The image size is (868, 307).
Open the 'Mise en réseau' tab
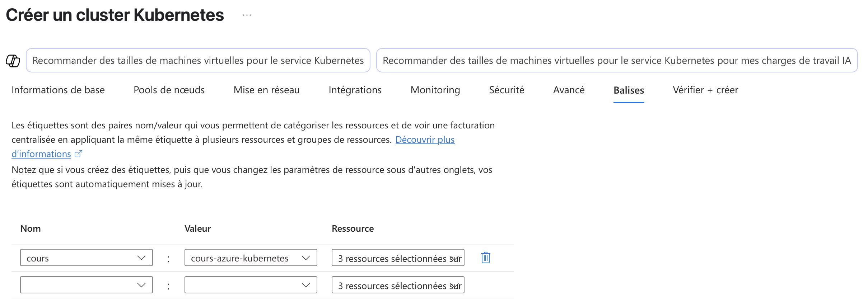(266, 90)
